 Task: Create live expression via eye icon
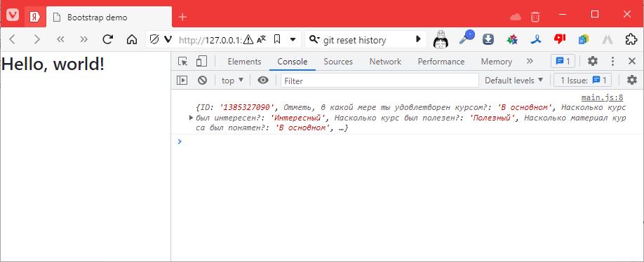coord(263,81)
